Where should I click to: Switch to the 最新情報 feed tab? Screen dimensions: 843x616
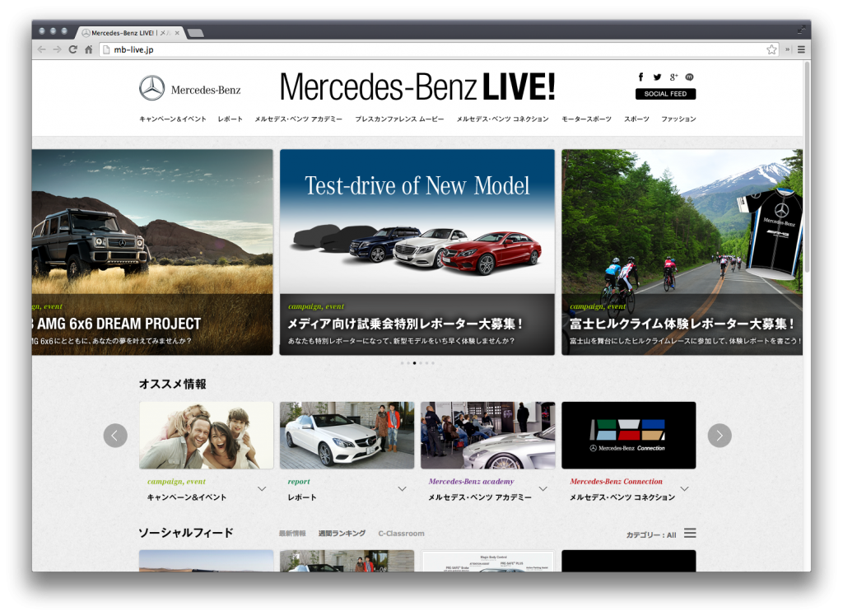click(292, 533)
